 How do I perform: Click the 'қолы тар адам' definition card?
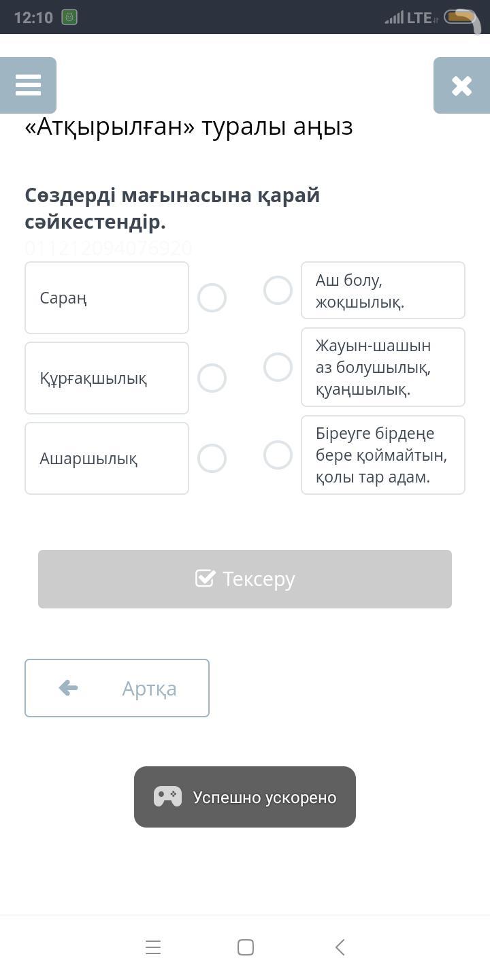(x=383, y=455)
